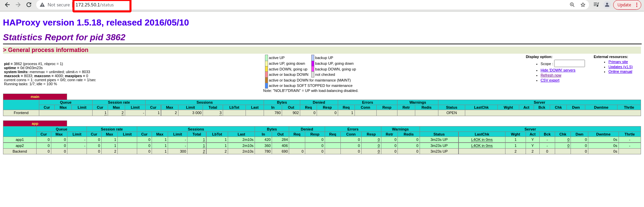Click the Hide 'DOWN' servers link
Viewport: 644px width, 207px height.
pos(558,70)
